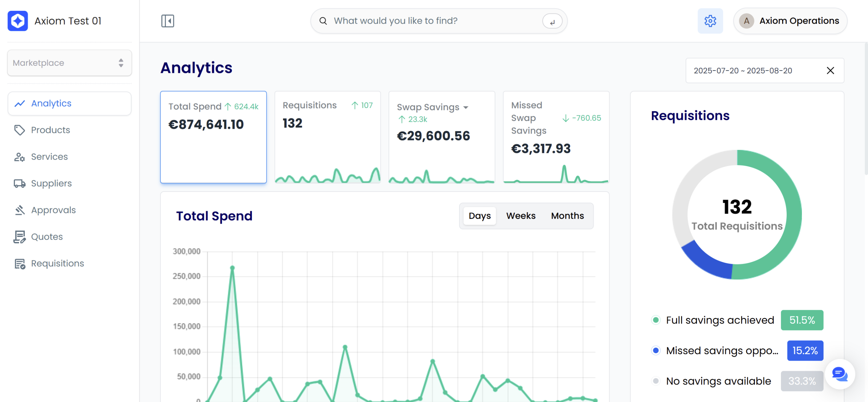Select the Requisitions summary card
Viewport: 868px width, 402px height.
[328, 137]
